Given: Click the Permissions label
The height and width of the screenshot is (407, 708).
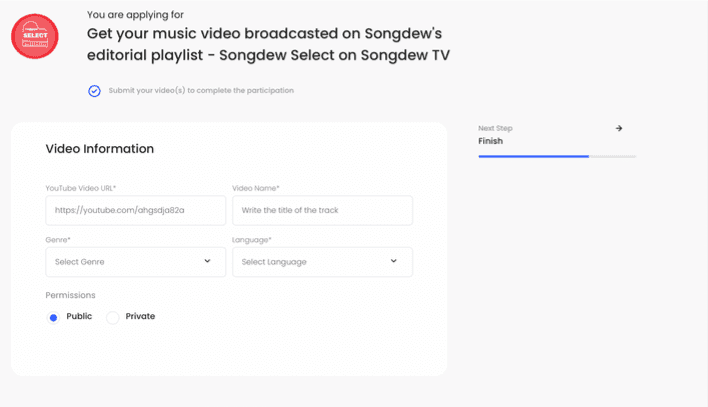Looking at the screenshot, I should coord(70,295).
